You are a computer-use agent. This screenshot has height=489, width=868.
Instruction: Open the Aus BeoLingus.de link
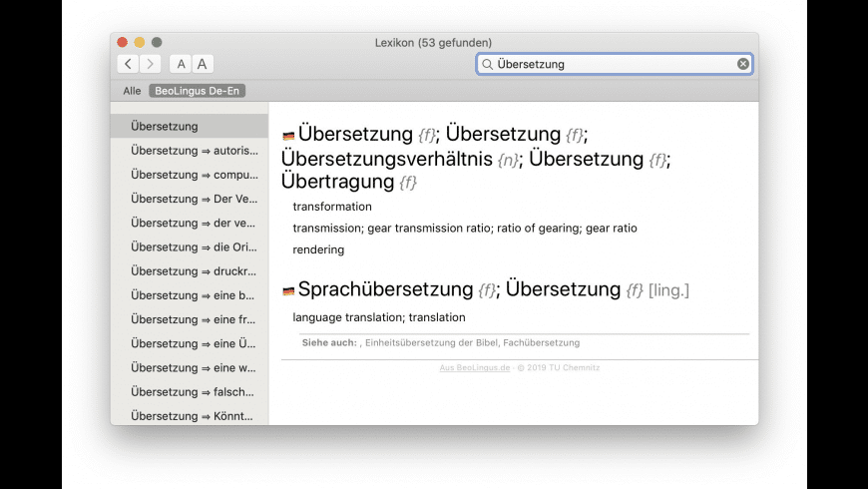click(475, 367)
